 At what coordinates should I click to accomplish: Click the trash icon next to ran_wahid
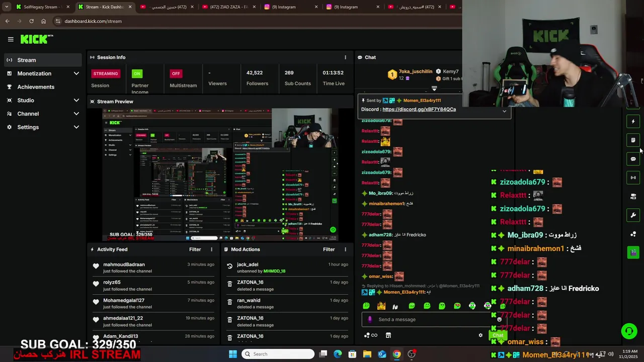229,302
